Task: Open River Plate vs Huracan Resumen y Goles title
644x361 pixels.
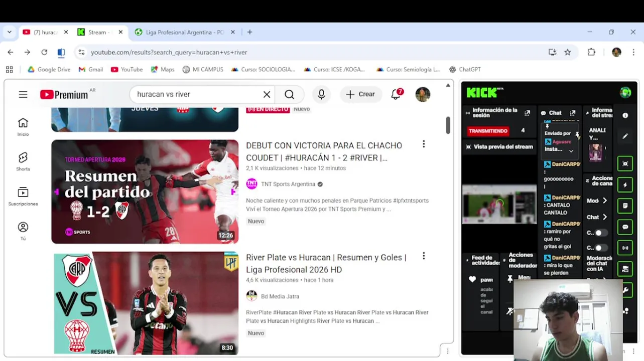Action: 326,263
